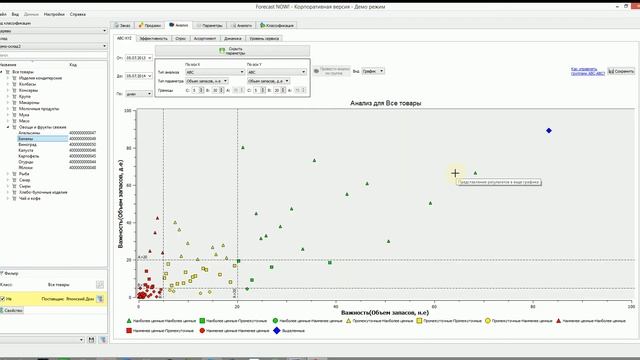Switch to the Эффективность sub-tab
The width and height of the screenshot is (640, 360).
click(x=153, y=38)
